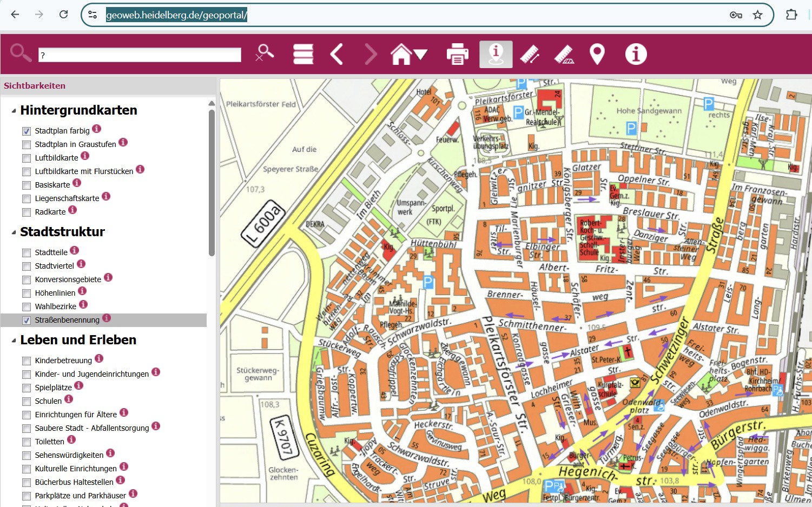The width and height of the screenshot is (812, 507).
Task: Click the location marker pin icon
Action: click(x=597, y=54)
